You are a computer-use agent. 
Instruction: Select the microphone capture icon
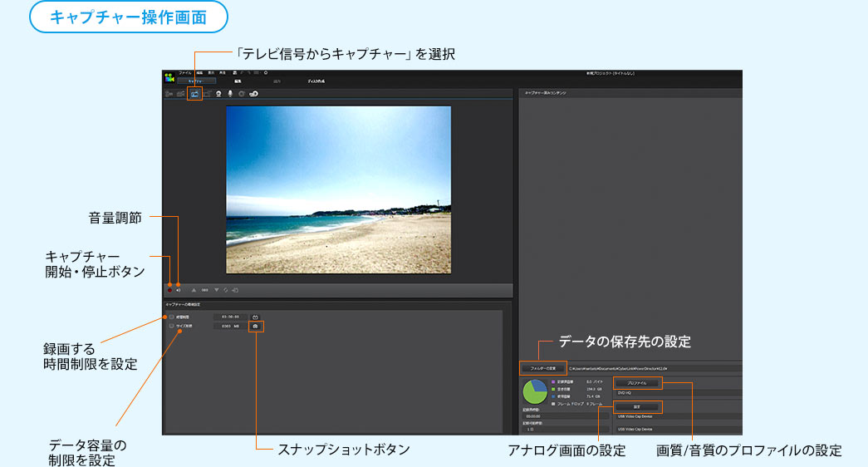coord(230,94)
